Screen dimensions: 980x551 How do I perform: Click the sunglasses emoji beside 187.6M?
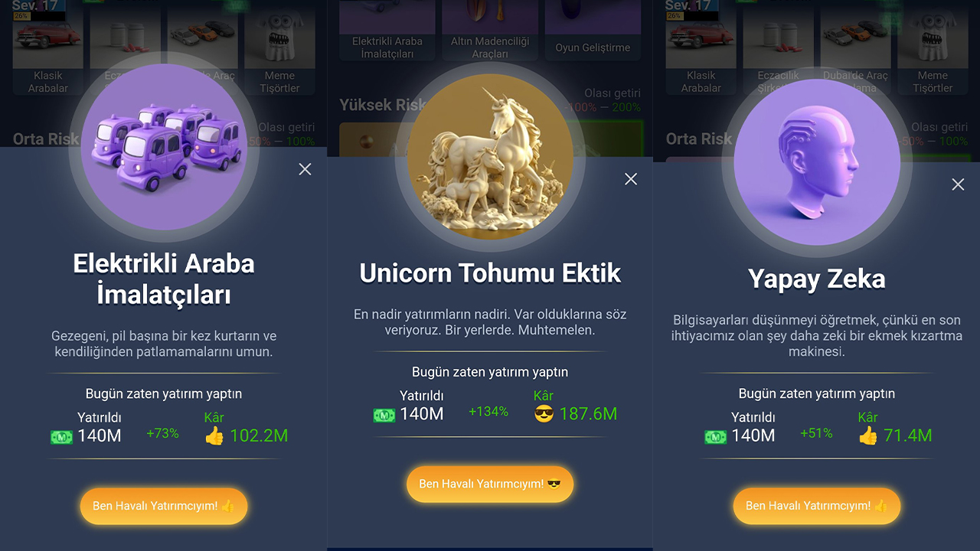[x=544, y=414]
